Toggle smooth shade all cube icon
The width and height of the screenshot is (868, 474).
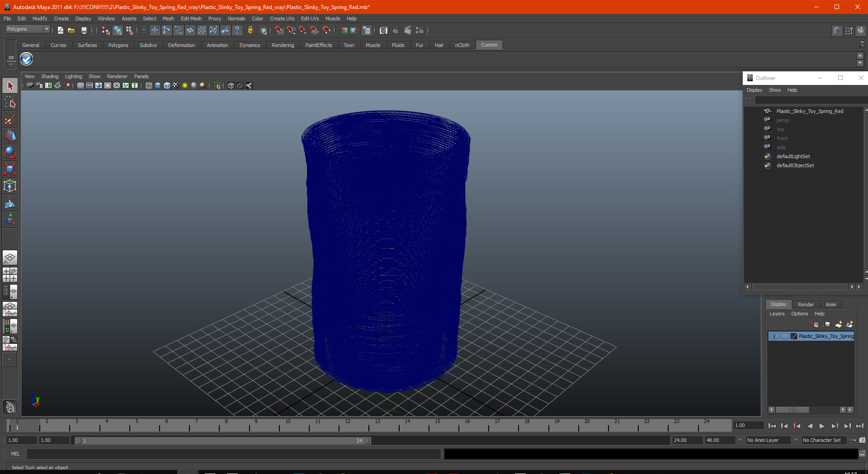pos(158,85)
